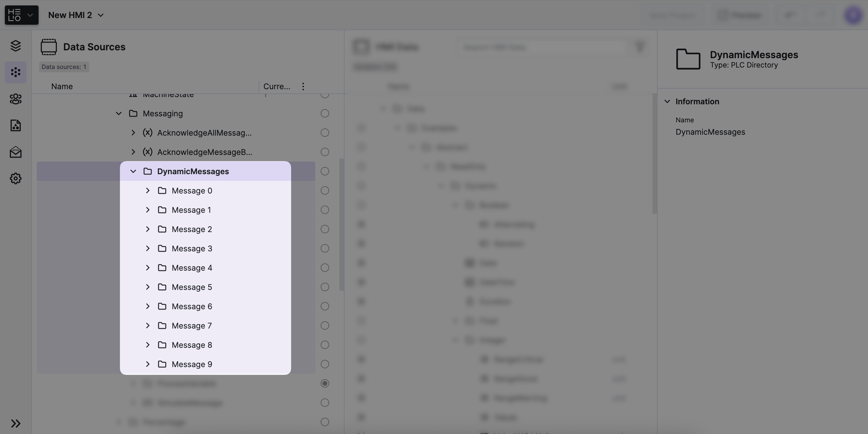Open the layers icon in sidebar

(15, 46)
